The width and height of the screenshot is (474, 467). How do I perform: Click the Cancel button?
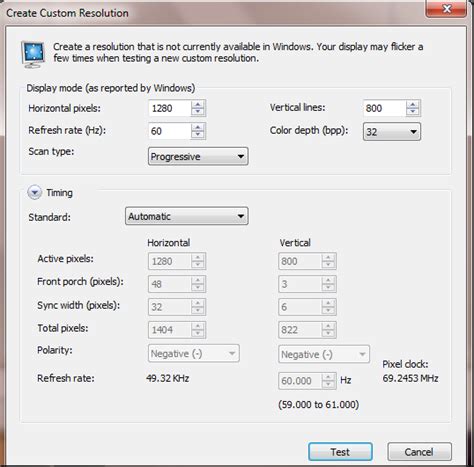tap(419, 452)
